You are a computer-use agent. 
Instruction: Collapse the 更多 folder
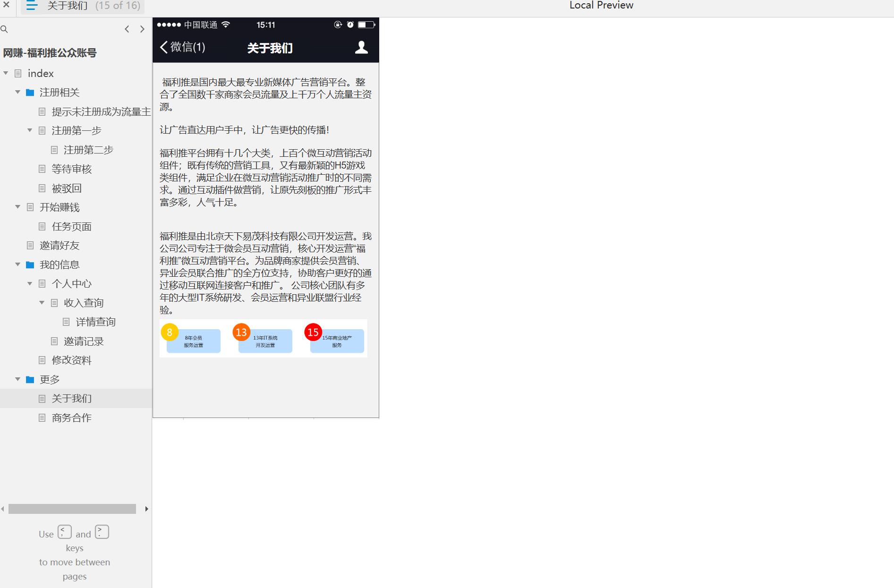point(17,379)
